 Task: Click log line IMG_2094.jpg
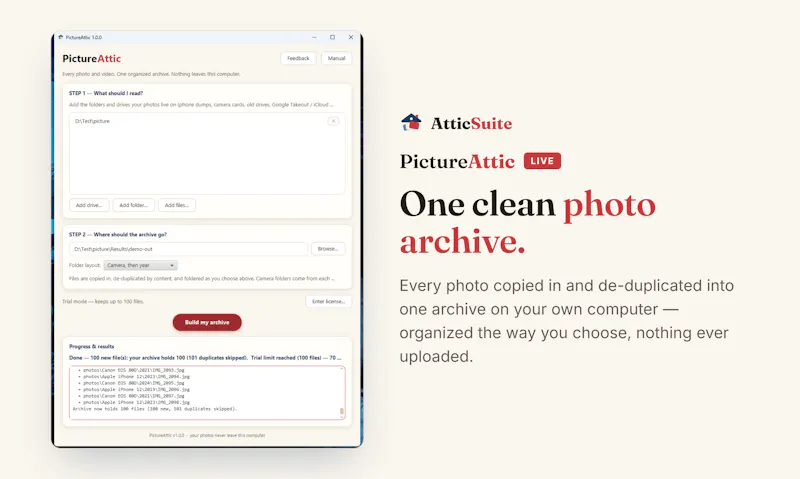click(136, 376)
